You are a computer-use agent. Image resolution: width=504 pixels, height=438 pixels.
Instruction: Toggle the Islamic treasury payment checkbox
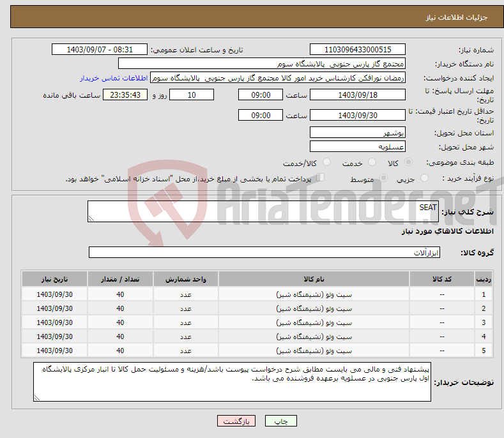(321, 177)
